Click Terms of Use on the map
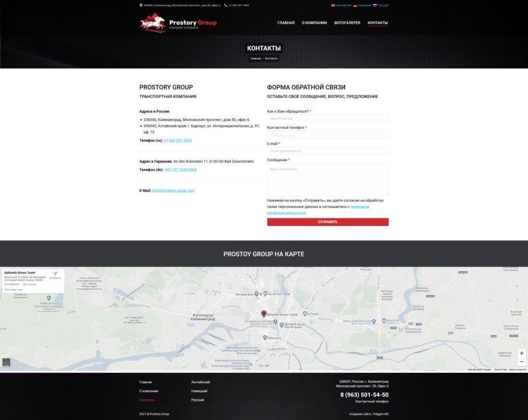 pyautogui.click(x=500, y=369)
